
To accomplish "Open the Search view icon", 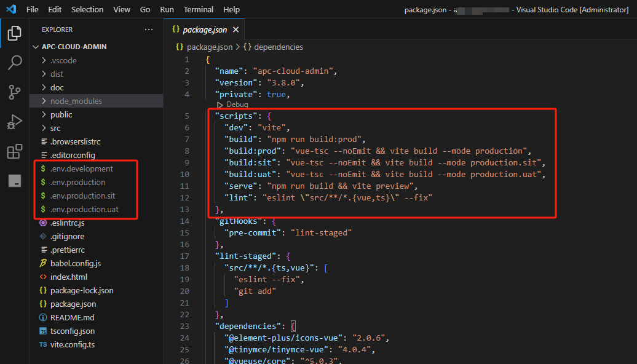I will point(14,63).
